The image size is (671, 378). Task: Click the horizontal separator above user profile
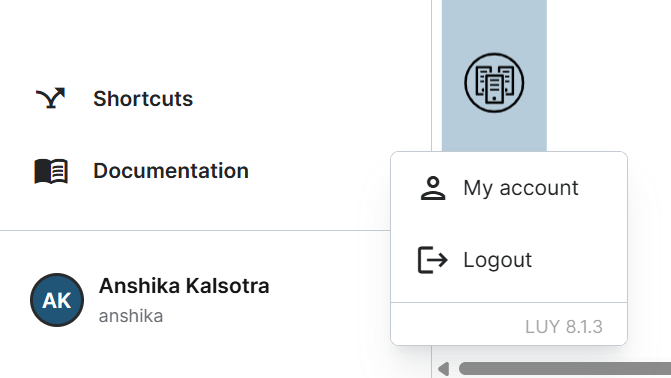coord(195,230)
